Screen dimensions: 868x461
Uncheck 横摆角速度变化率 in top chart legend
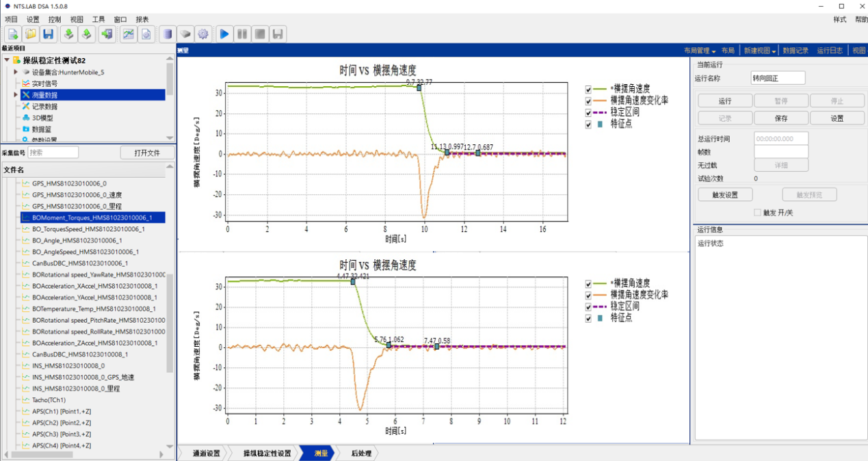588,101
